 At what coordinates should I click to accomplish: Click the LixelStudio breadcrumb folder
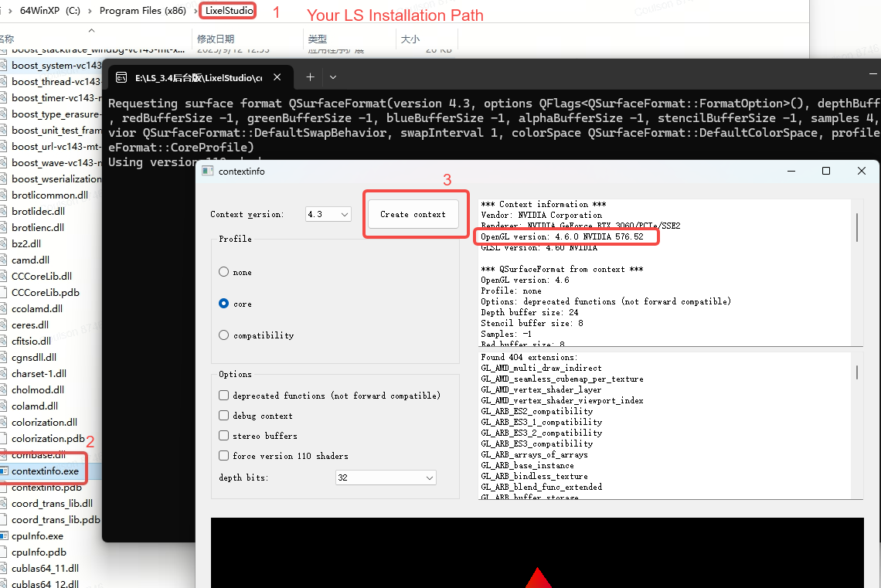tap(229, 11)
